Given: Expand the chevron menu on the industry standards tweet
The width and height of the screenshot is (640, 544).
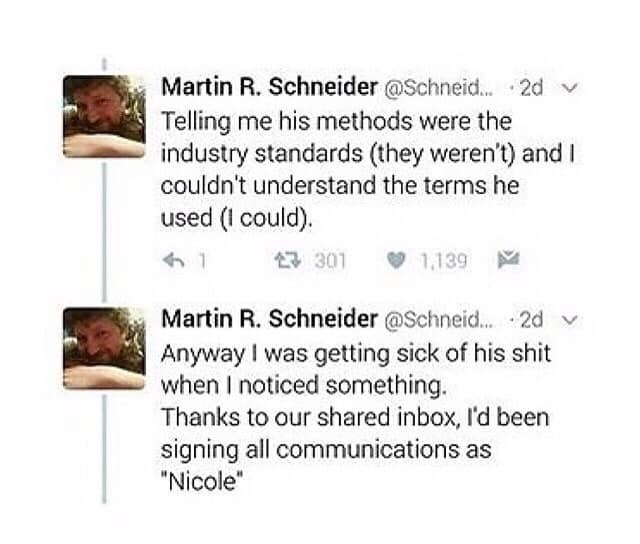Looking at the screenshot, I should click(x=569, y=88).
